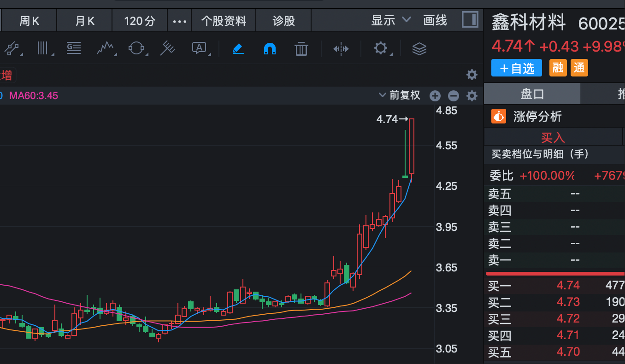This screenshot has height=364, width=625.
Task: Click the 委比 +100.00% value
Action: [x=547, y=176]
